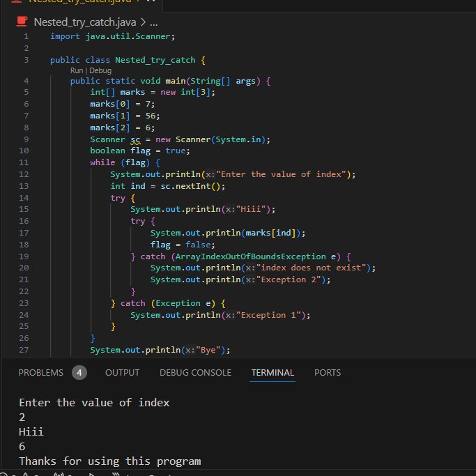The height and width of the screenshot is (476, 476).
Task: Click line number 14 in the gutter
Action: pyautogui.click(x=24, y=198)
